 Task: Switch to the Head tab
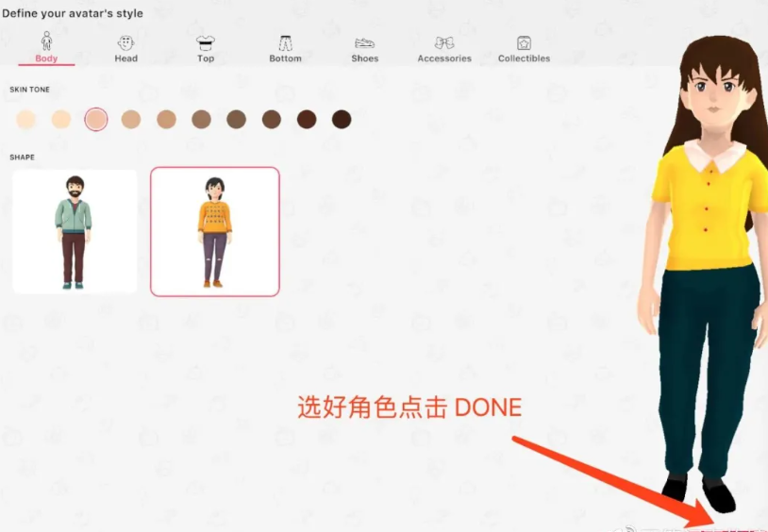[x=125, y=49]
